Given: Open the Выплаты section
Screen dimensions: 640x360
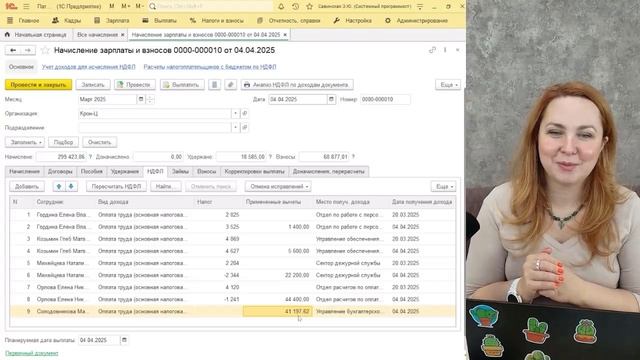Looking at the screenshot, I should tap(160, 20).
